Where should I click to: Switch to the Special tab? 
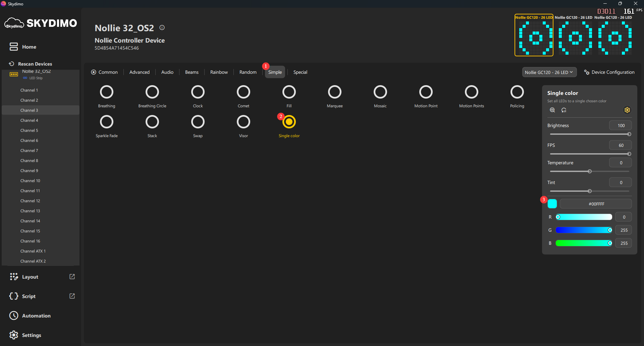(x=300, y=72)
